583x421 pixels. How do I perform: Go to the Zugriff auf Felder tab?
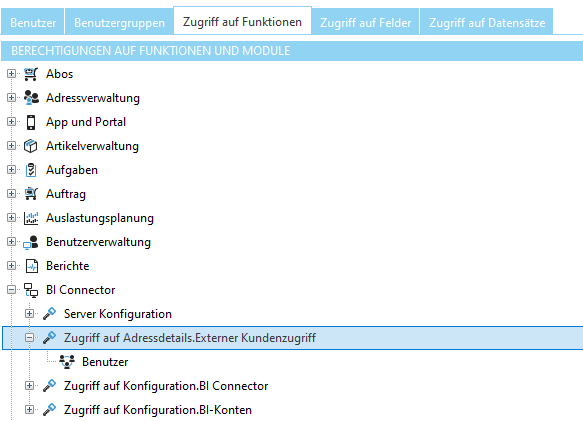[365, 22]
